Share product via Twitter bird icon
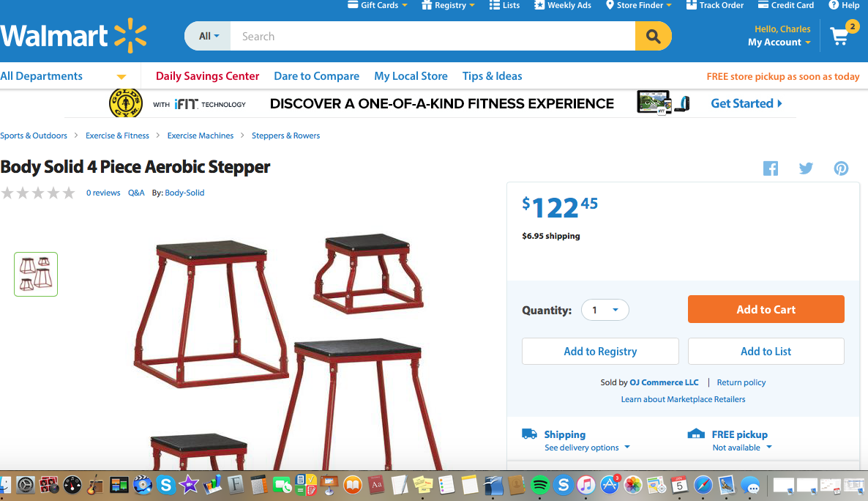The image size is (868, 501). 806,168
